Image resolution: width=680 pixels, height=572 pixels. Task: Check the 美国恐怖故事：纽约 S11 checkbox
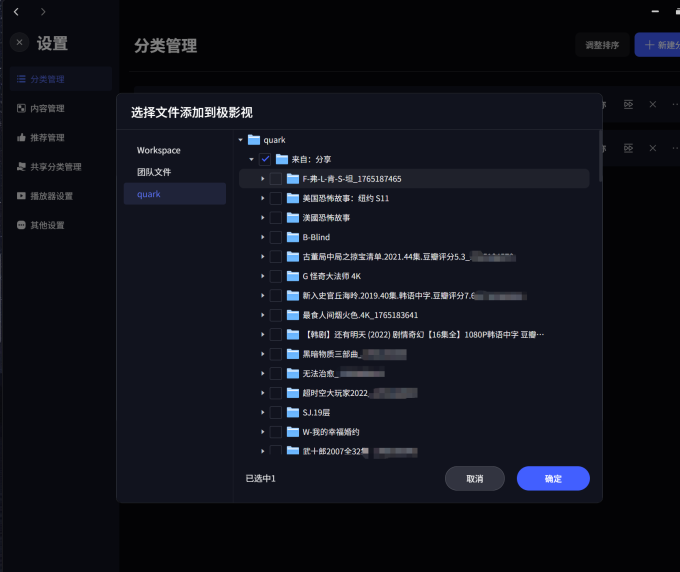[x=276, y=199]
